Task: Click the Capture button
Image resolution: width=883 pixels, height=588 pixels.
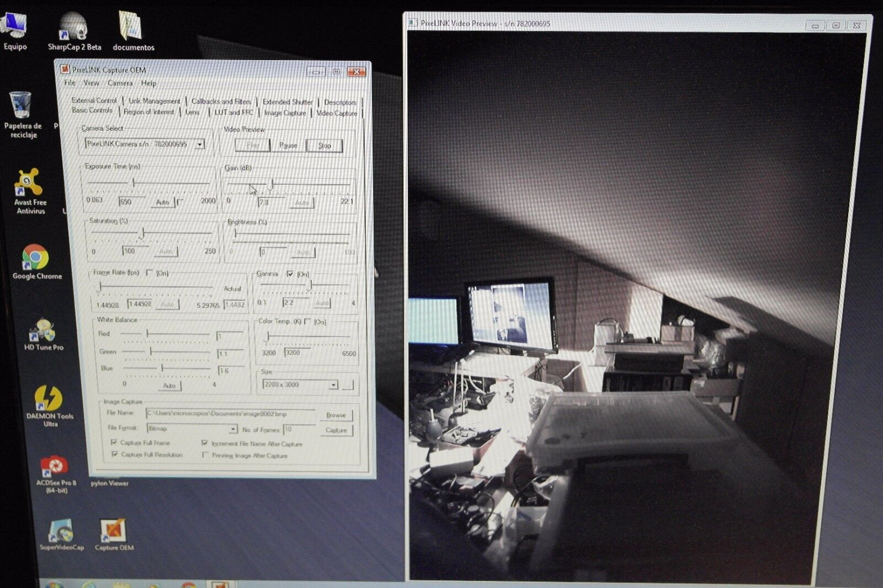Action: point(336,430)
